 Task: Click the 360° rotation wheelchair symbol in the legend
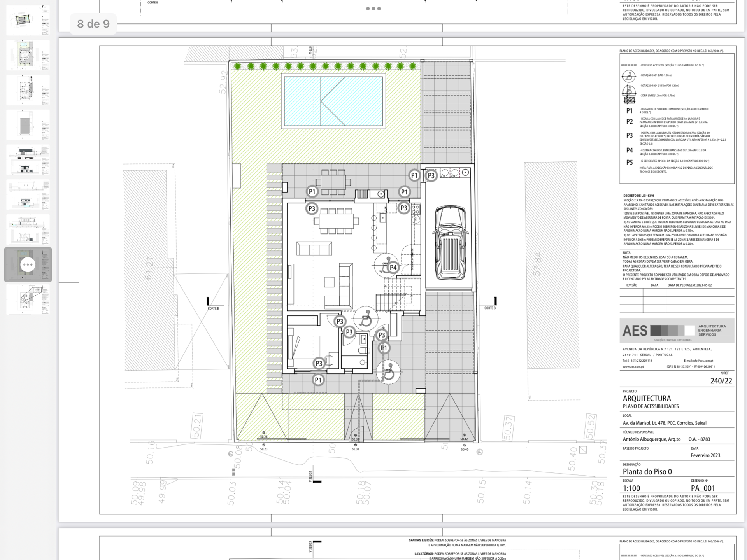pyautogui.click(x=629, y=76)
